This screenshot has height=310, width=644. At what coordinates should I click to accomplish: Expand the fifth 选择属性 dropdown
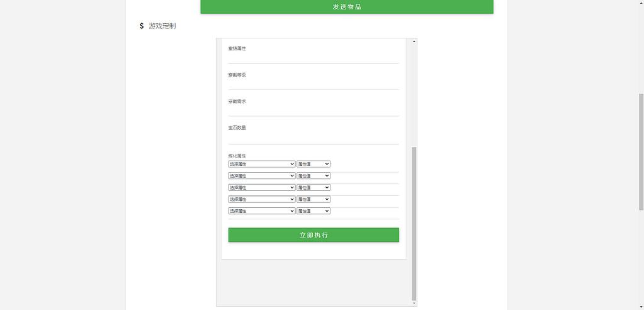tap(261, 211)
